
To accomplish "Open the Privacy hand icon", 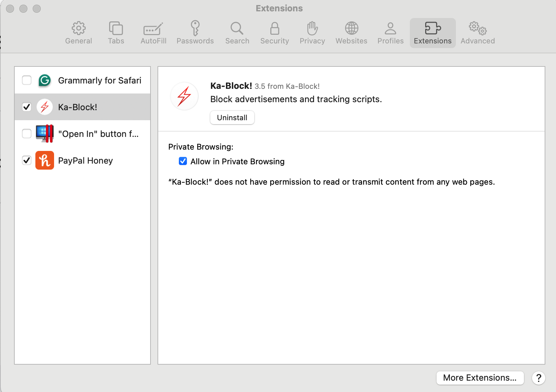I will pos(312,28).
